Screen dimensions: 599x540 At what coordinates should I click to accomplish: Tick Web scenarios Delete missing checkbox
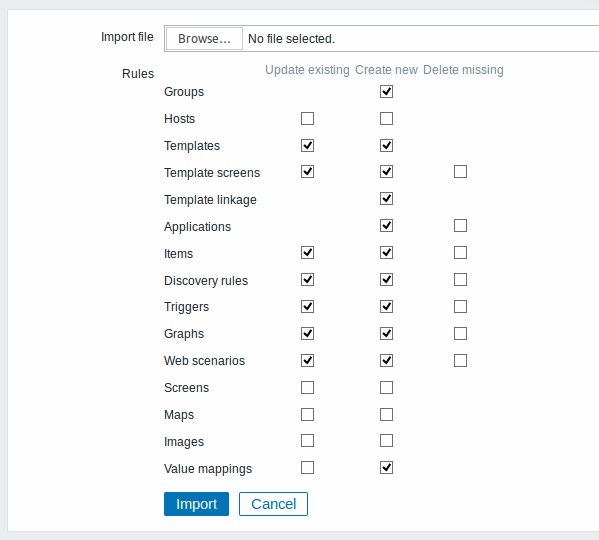coord(460,361)
